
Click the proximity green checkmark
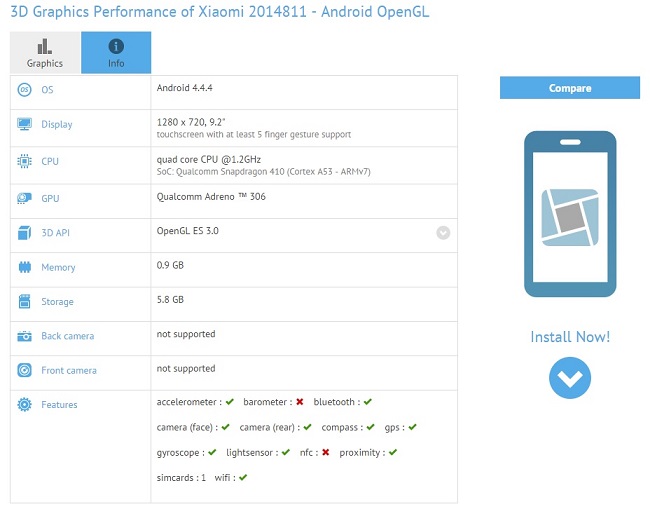(393, 452)
